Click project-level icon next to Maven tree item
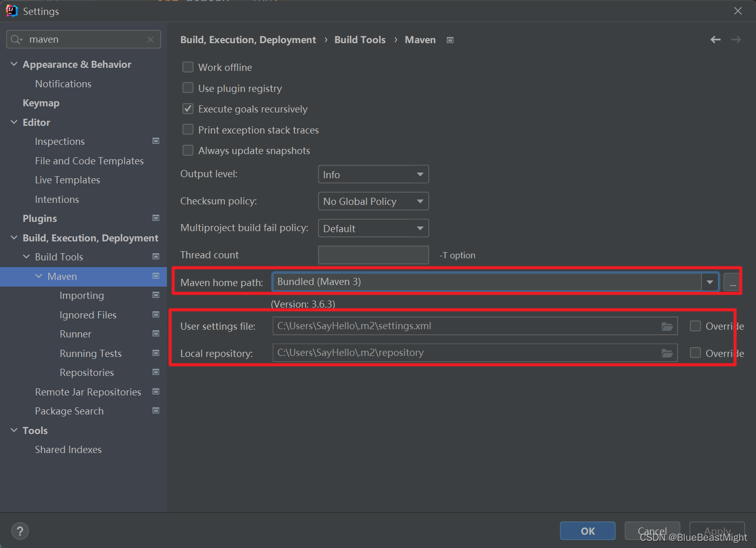 click(156, 276)
